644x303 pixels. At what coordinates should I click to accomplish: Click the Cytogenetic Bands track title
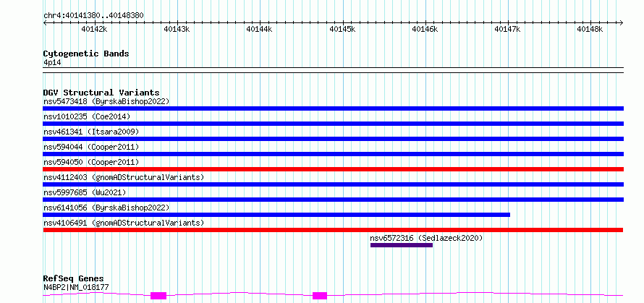pyautogui.click(x=86, y=54)
